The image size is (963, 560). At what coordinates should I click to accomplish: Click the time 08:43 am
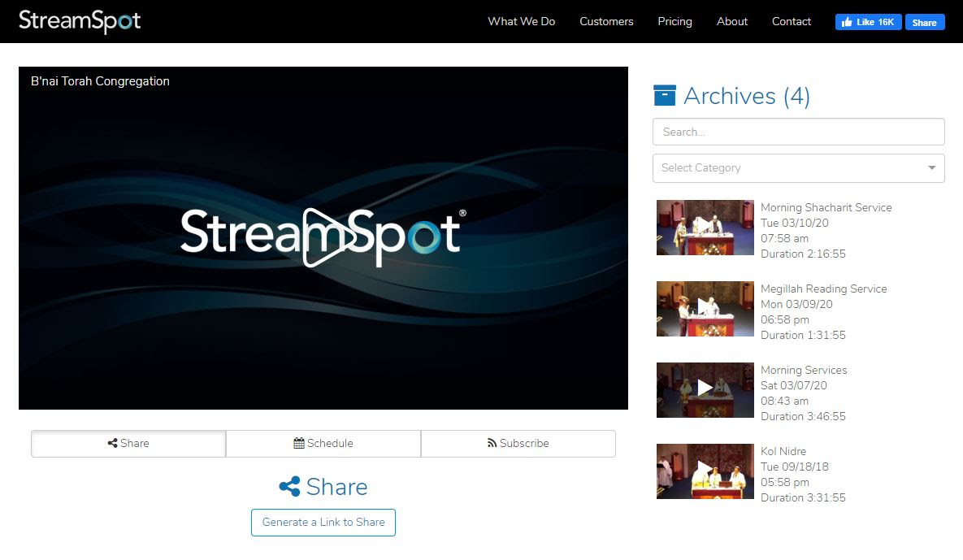tap(784, 401)
